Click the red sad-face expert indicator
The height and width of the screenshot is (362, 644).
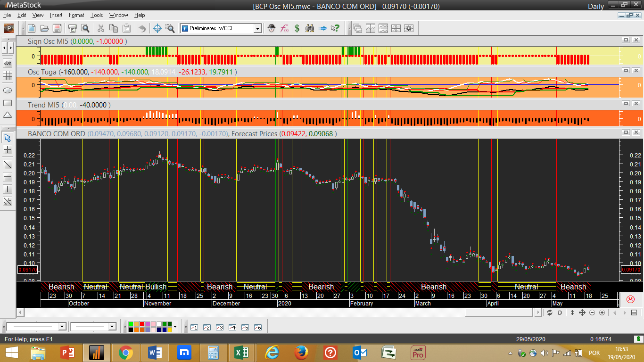(630, 299)
